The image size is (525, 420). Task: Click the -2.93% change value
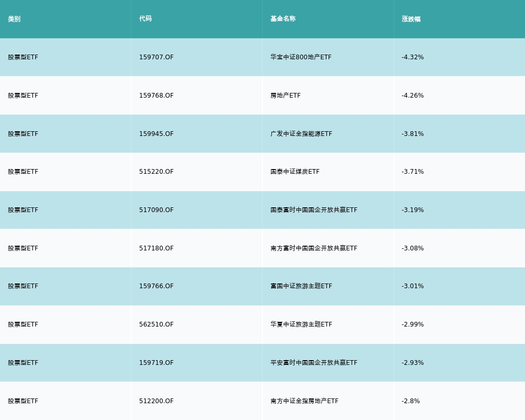point(413,363)
